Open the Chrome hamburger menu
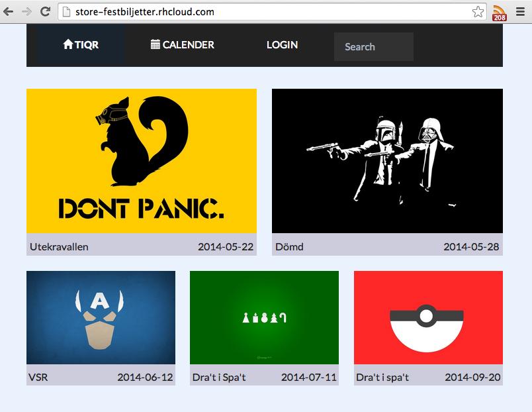The image size is (532, 412). [521, 11]
